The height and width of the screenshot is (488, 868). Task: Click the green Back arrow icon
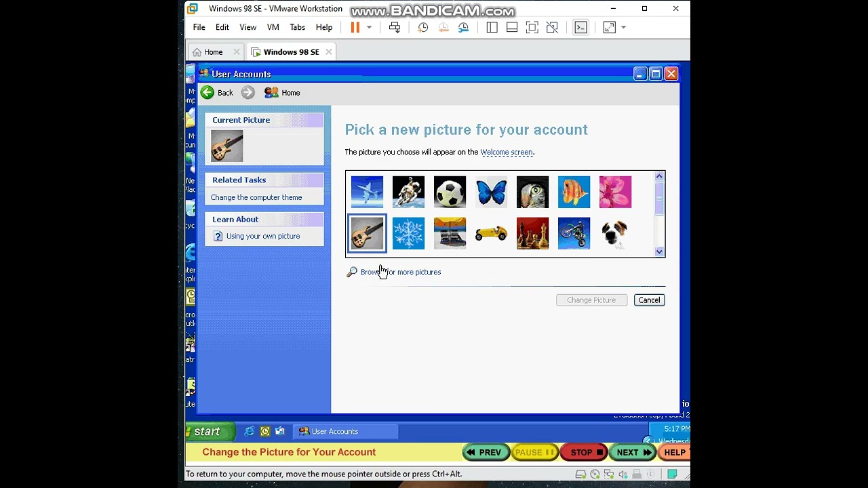(208, 93)
